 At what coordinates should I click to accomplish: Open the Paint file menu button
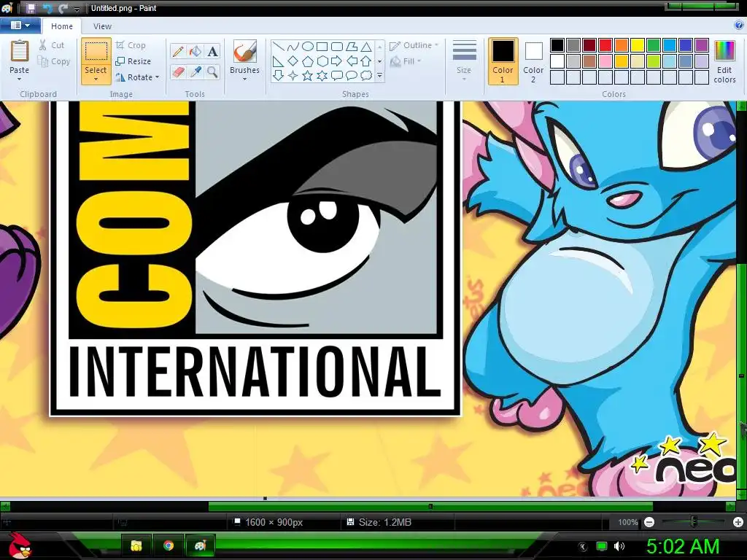point(20,26)
